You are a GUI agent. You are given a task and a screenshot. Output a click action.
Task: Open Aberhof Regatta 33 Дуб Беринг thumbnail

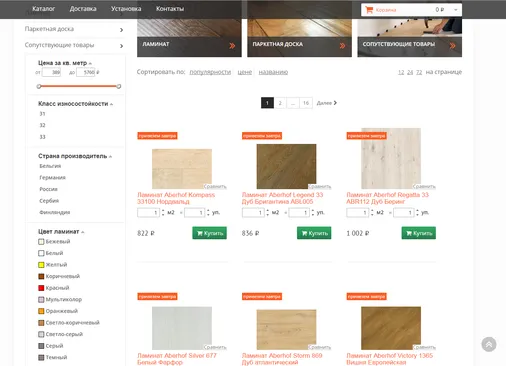point(391,158)
